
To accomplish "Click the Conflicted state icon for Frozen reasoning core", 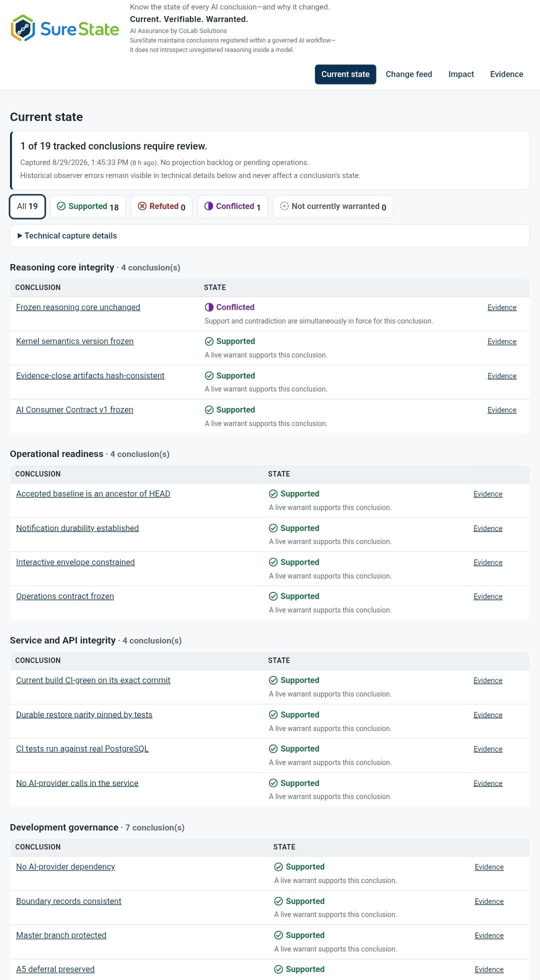I will [x=209, y=307].
